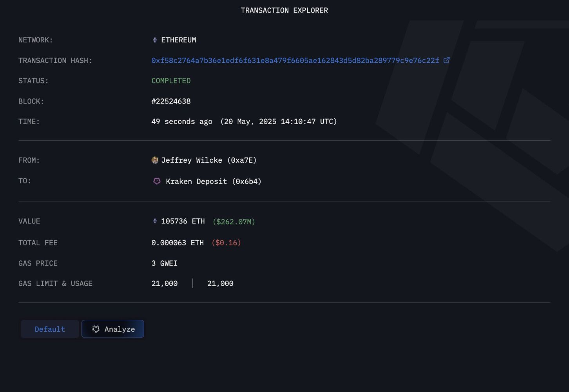
Task: Click the 'VALUE' label
Action: (x=29, y=221)
